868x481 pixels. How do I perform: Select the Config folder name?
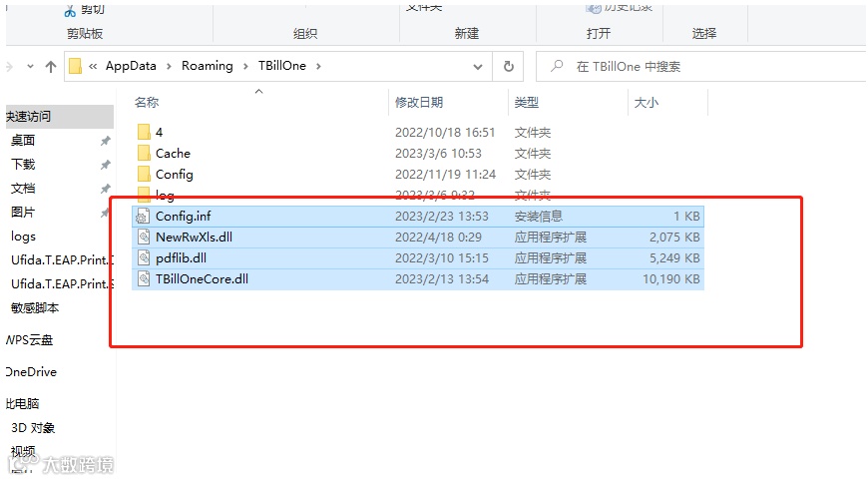(175, 175)
